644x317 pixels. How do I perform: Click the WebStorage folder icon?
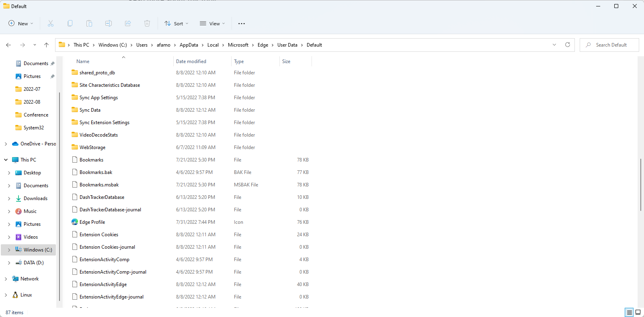point(75,147)
